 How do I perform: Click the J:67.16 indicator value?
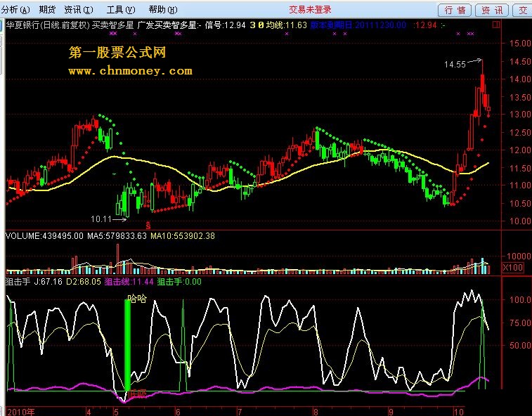(48, 282)
